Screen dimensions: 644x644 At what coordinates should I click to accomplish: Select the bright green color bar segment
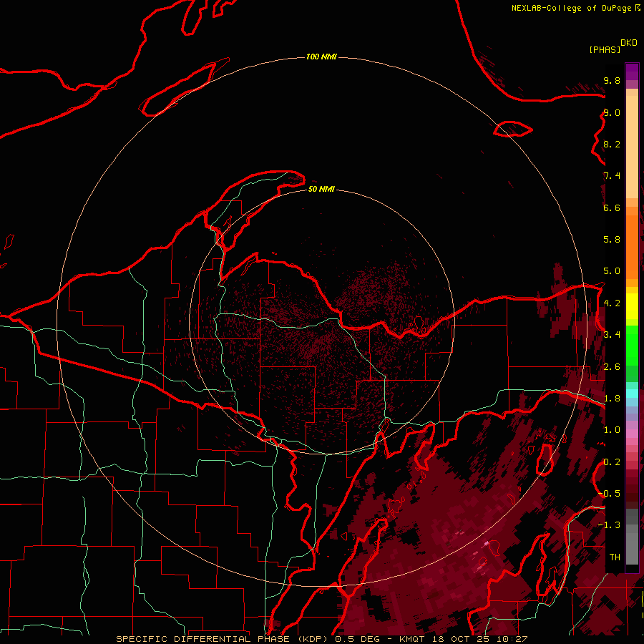tap(632, 346)
